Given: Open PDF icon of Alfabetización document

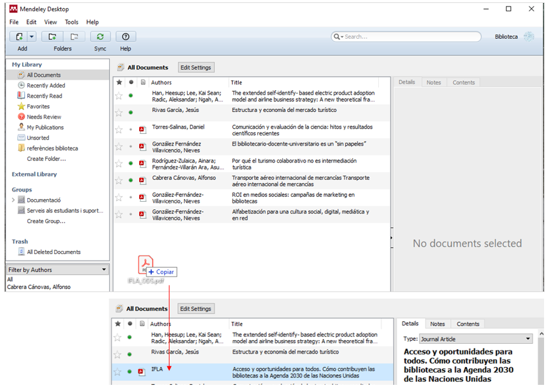Looking at the screenshot, I should click(143, 214).
